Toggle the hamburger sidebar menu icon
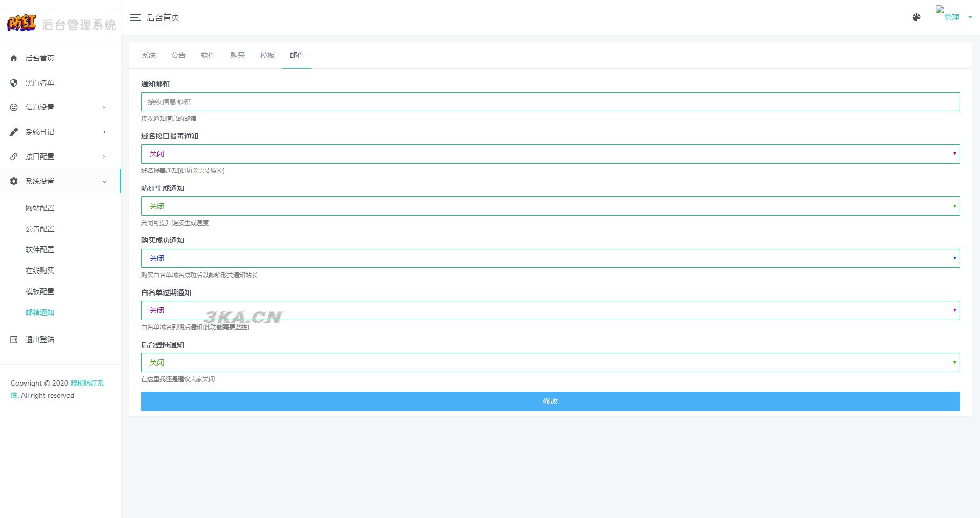980x518 pixels. 135,17
